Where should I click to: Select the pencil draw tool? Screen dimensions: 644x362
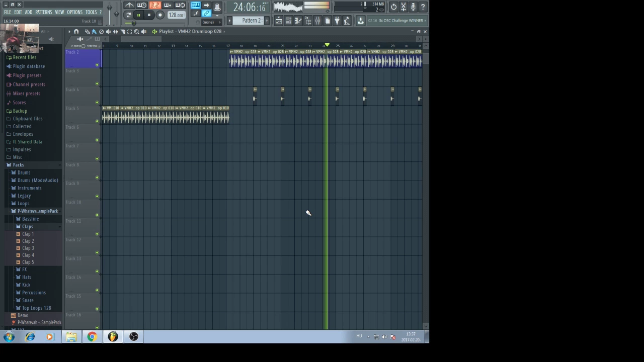pos(88,32)
